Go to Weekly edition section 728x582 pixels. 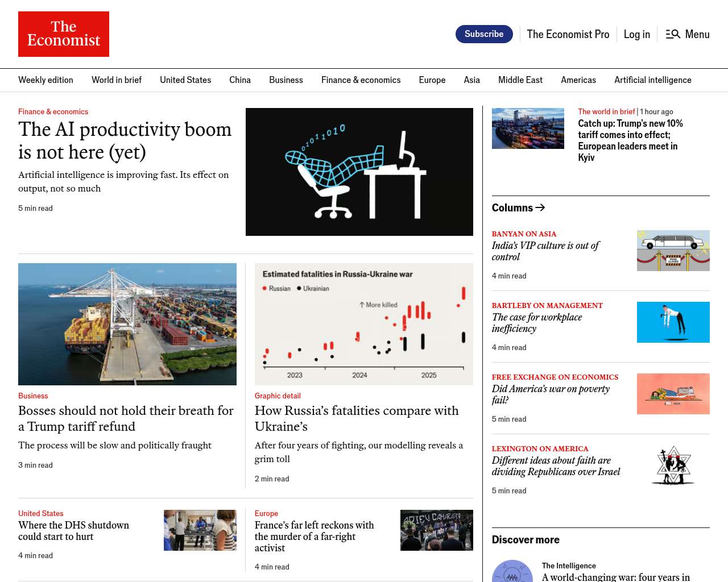point(45,80)
